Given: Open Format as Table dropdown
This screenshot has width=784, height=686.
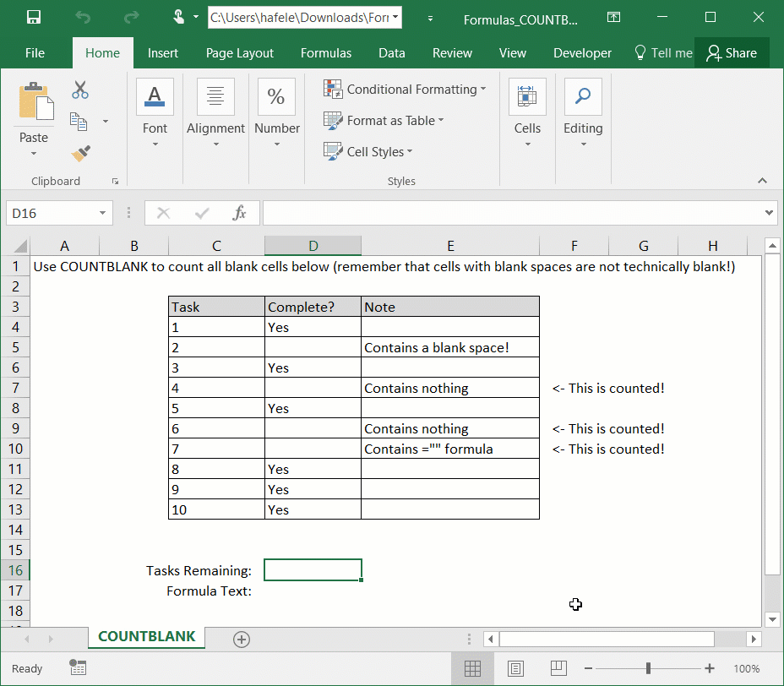Looking at the screenshot, I should (x=384, y=121).
